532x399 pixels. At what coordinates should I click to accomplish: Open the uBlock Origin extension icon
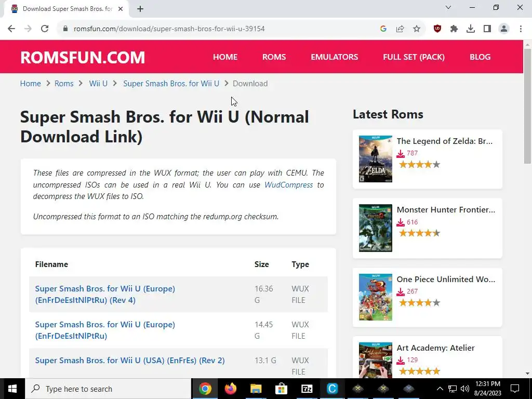pyautogui.click(x=437, y=29)
